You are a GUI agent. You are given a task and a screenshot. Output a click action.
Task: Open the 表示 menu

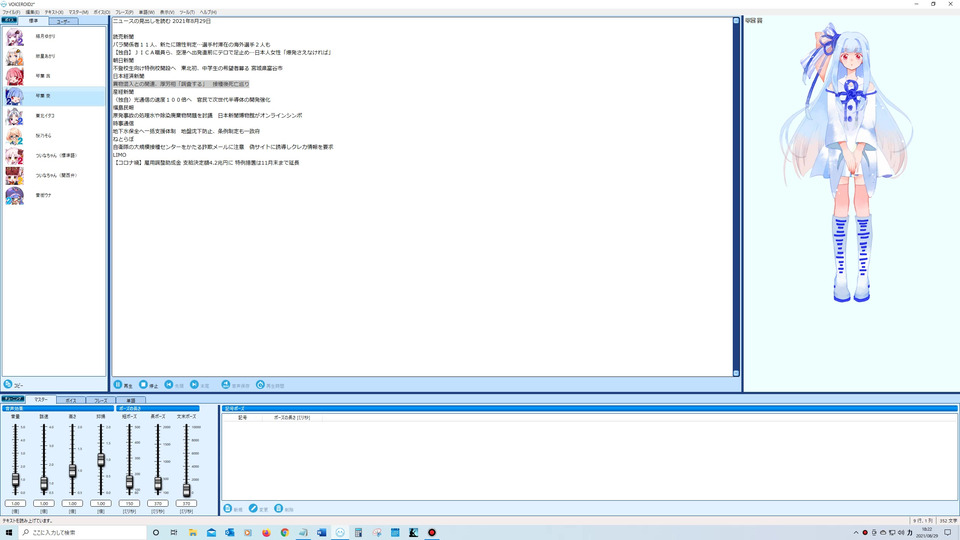(x=167, y=12)
